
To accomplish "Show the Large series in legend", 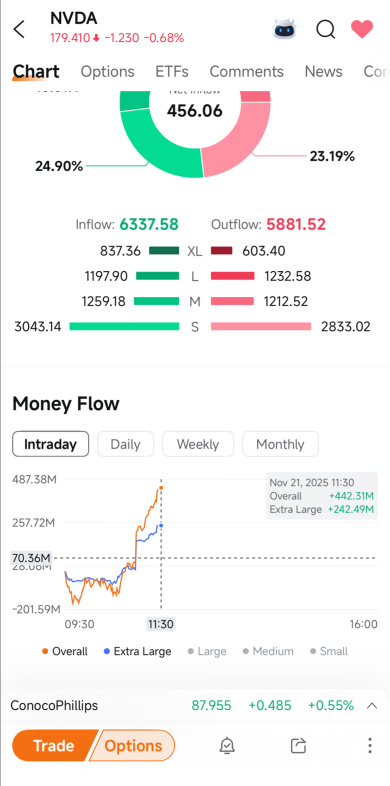I will [x=207, y=651].
